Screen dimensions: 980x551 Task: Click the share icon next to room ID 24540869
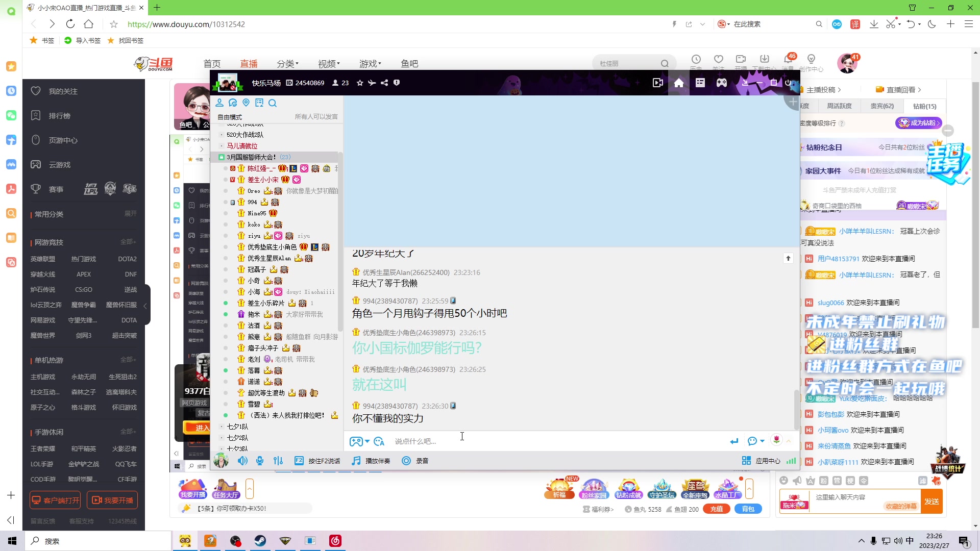click(x=384, y=83)
